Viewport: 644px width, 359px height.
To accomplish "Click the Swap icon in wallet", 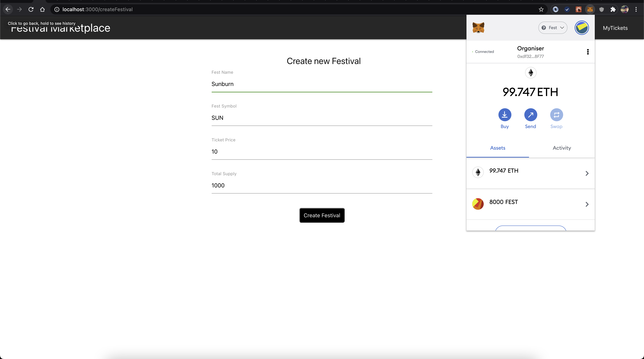I will (556, 115).
